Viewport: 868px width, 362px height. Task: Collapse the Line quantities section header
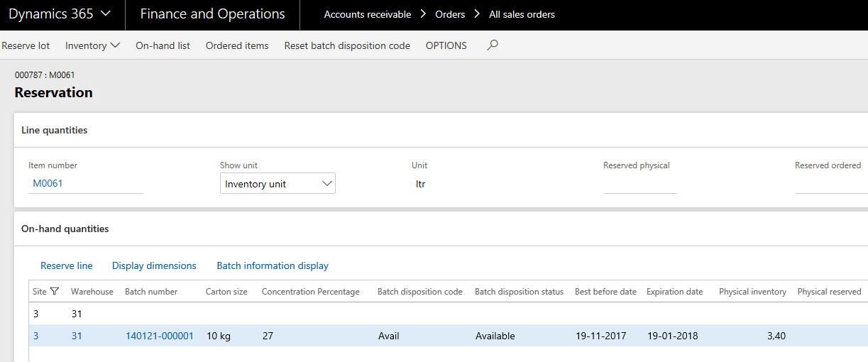55,130
